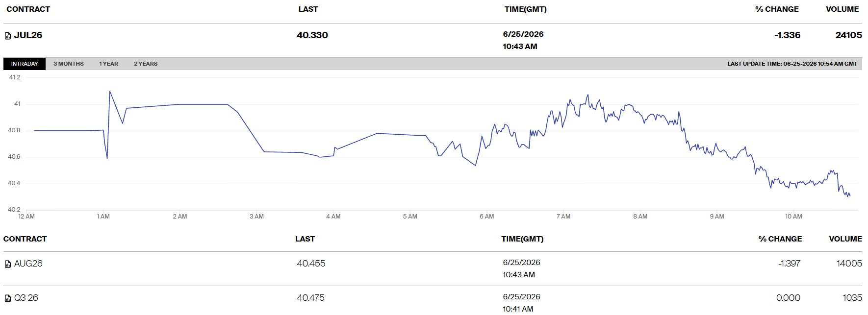Select the Intraday chart tab
This screenshot has width=868, height=315.
(25, 64)
